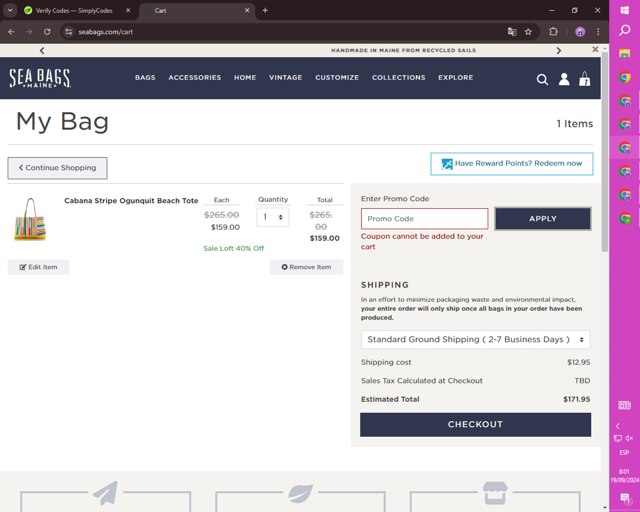Open the Cabana Stripe tote thumbnail
640x512 pixels.
pyautogui.click(x=30, y=219)
